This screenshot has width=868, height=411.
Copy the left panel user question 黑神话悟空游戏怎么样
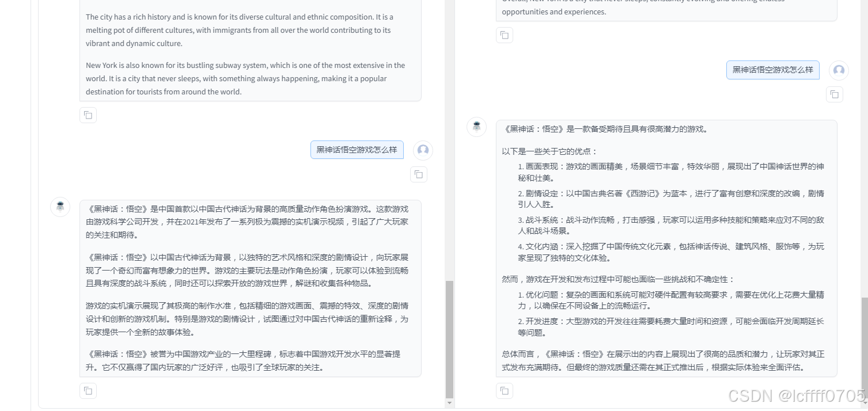(419, 174)
